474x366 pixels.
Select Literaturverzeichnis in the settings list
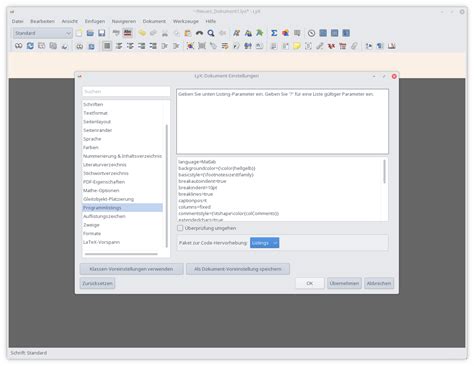[122, 165]
